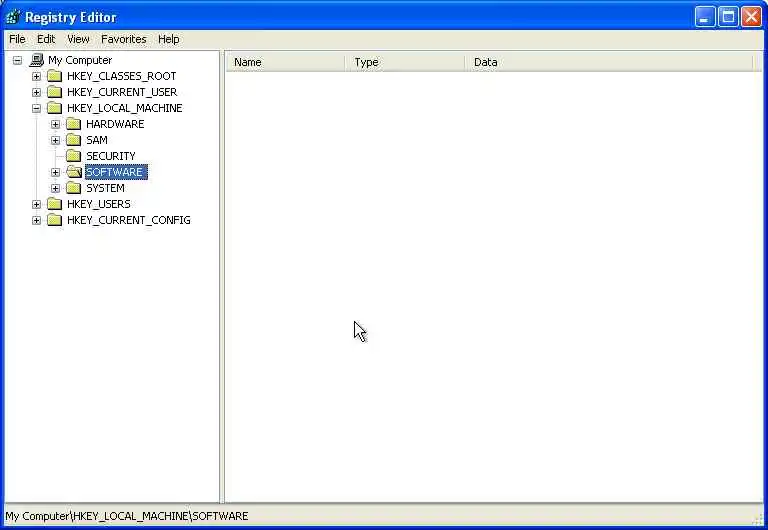Expand the SYSTEM subkey
This screenshot has width=768, height=530.
pos(55,189)
